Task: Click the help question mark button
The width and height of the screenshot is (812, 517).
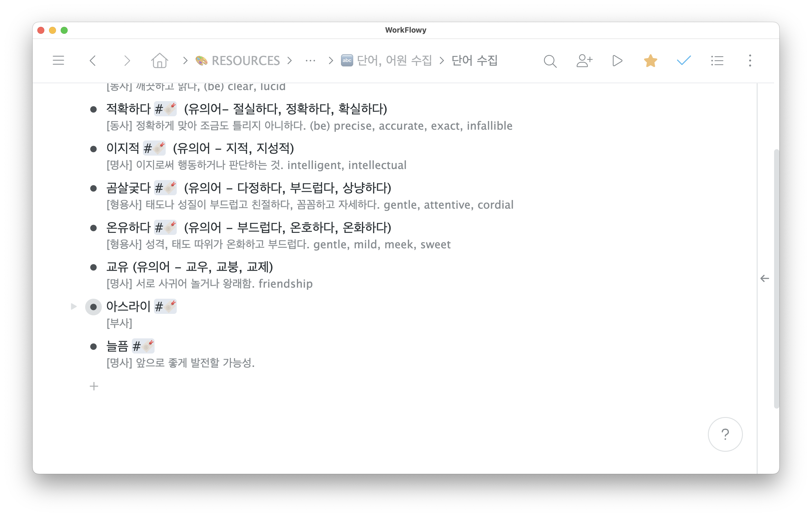Action: tap(725, 434)
